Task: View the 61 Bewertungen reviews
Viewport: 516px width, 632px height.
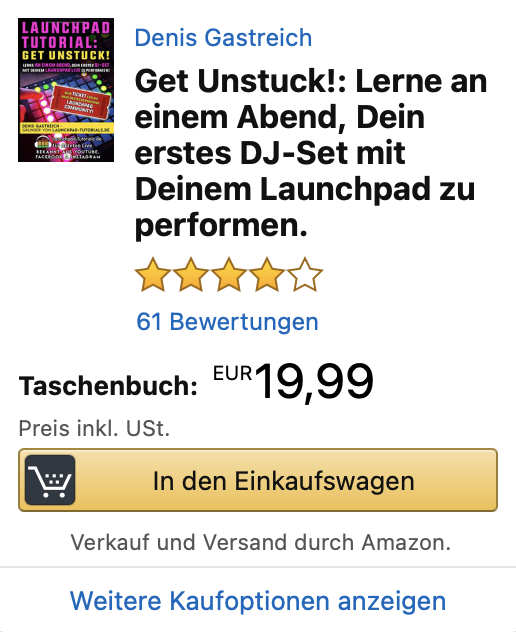Action: (227, 322)
